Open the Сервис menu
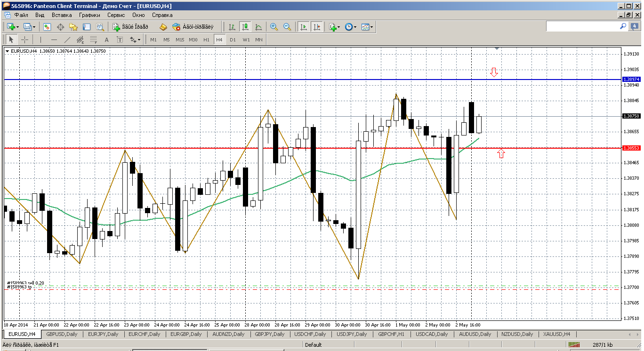Screen dimensions: 644x351 (116, 15)
